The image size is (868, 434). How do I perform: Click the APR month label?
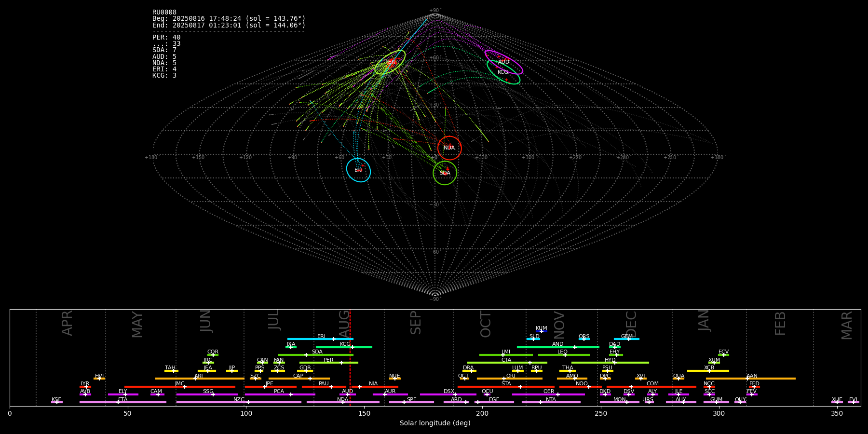pos(67,323)
